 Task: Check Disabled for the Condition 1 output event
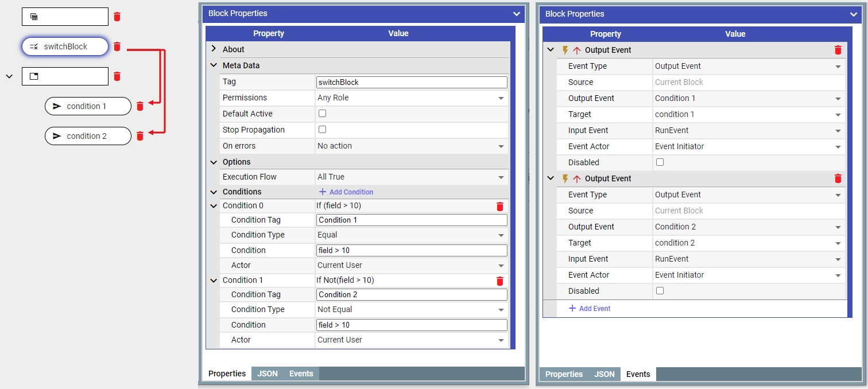click(x=660, y=162)
